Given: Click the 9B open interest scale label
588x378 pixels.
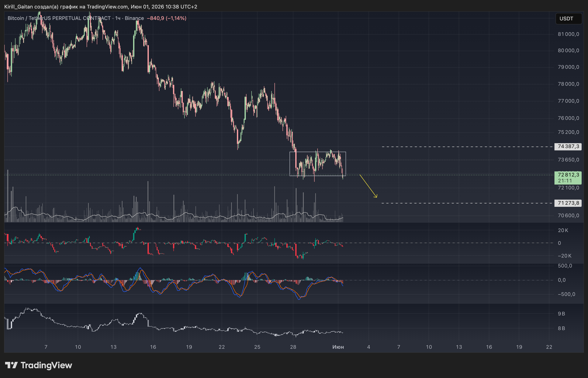Looking at the screenshot, I should pos(561,314).
